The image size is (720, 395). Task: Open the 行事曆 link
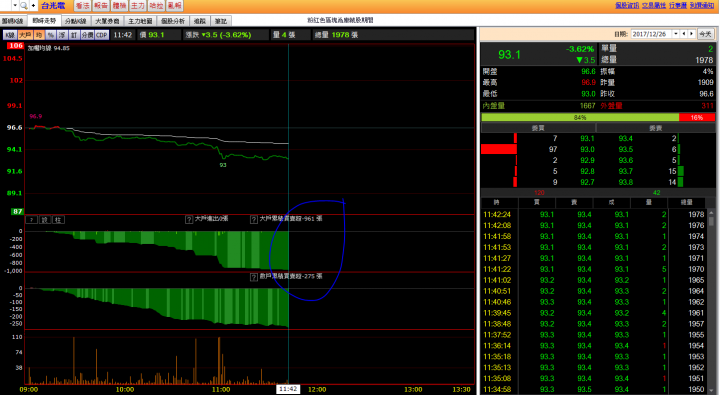tap(678, 6)
